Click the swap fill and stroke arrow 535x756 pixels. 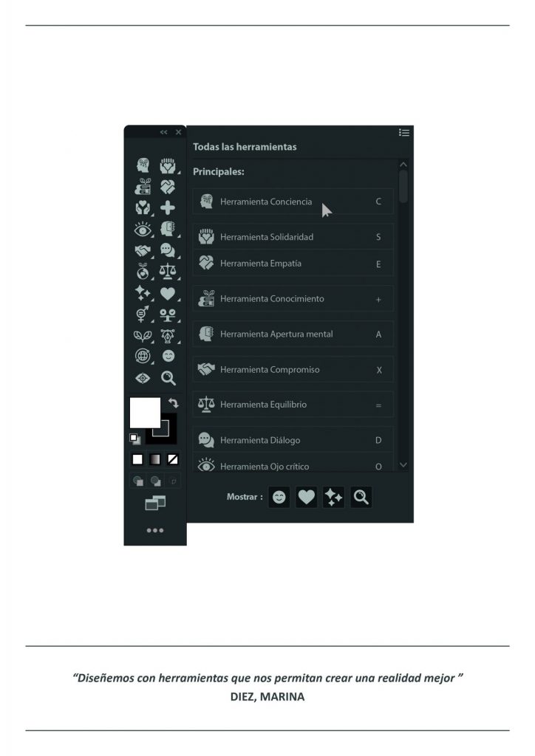173,402
